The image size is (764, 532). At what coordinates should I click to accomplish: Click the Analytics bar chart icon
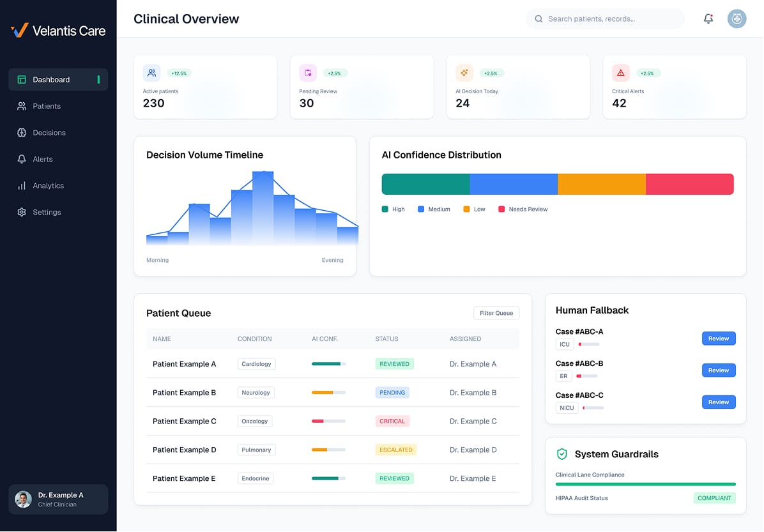pyautogui.click(x=22, y=186)
